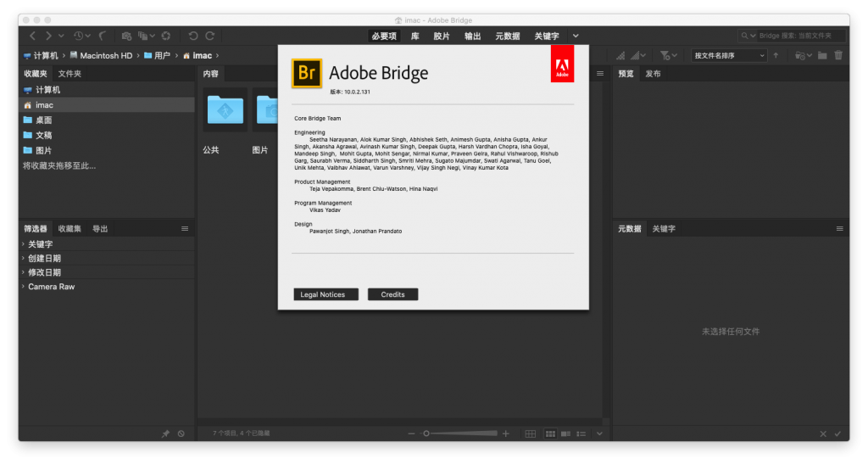Rotate 90 degrees counterclockwise

pyautogui.click(x=192, y=36)
